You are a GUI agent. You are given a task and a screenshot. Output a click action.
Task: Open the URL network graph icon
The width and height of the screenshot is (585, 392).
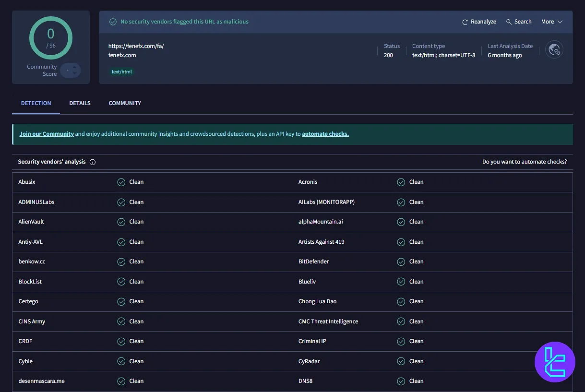554,49
